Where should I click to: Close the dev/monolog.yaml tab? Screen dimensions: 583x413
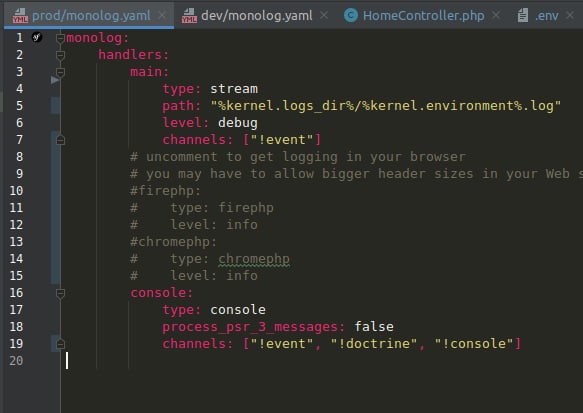click(324, 15)
